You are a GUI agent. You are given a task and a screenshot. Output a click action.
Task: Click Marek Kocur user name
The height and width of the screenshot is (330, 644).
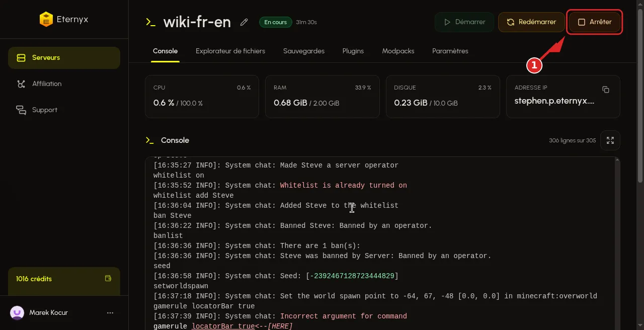48,313
